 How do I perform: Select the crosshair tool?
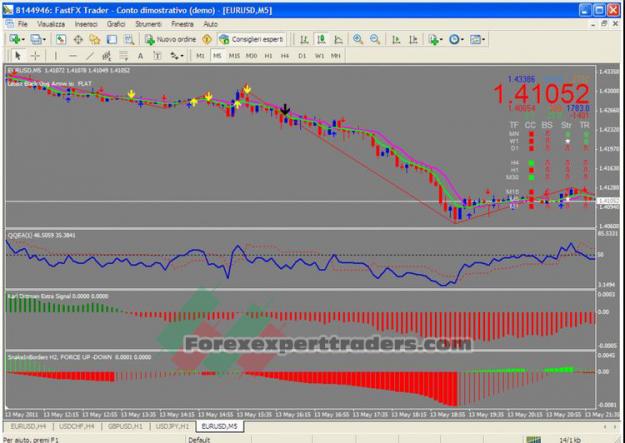tap(35, 55)
